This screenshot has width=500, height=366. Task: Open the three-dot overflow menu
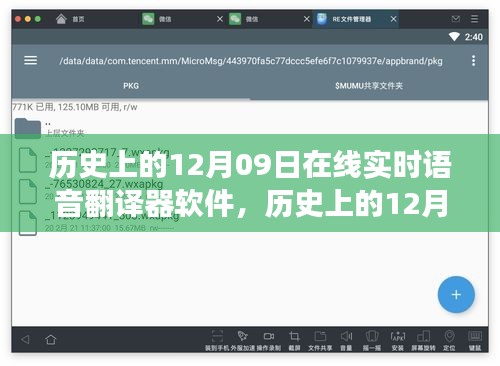click(473, 61)
